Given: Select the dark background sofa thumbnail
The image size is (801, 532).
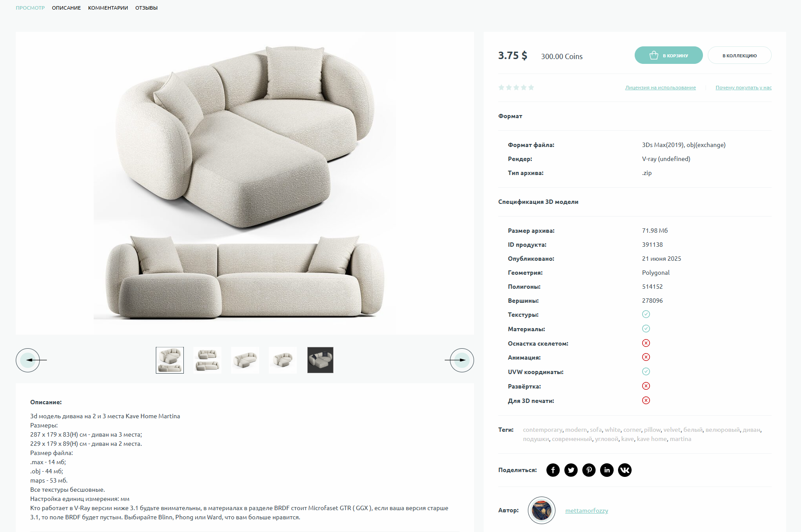Looking at the screenshot, I should point(320,360).
